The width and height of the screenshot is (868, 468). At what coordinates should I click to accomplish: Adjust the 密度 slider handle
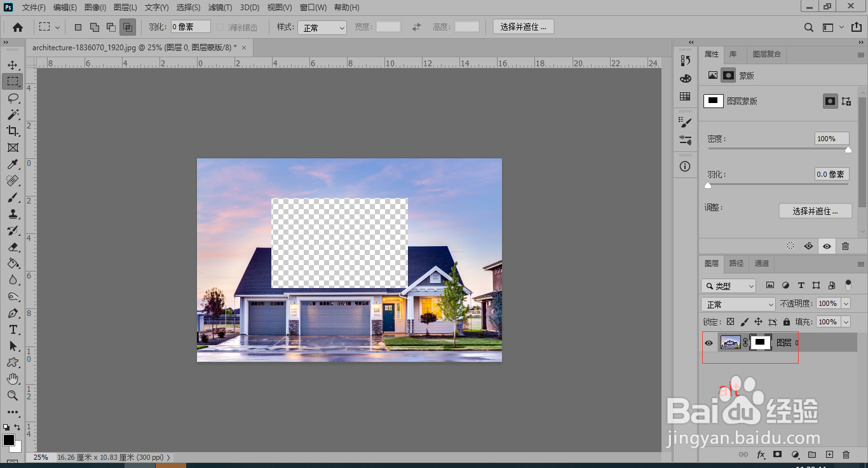click(x=848, y=150)
